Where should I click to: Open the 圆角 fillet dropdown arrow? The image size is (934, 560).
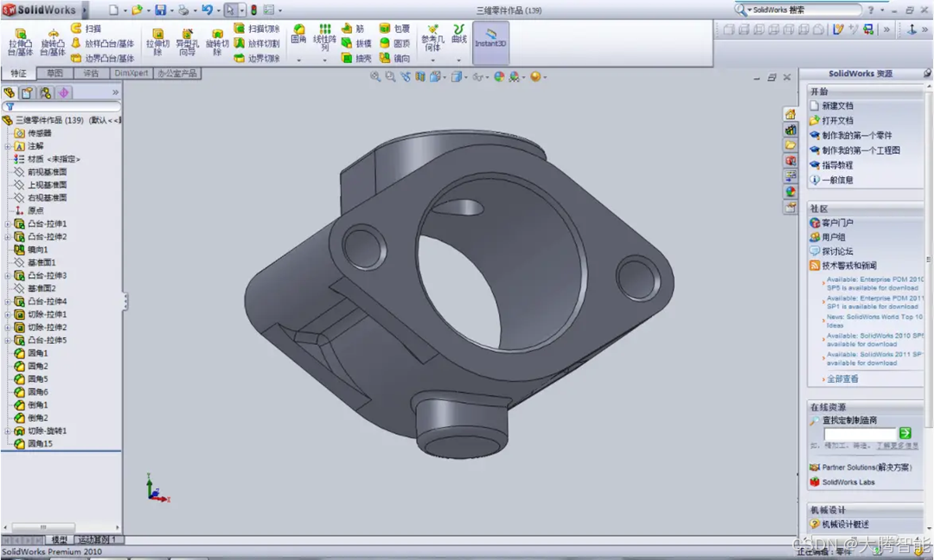(298, 60)
